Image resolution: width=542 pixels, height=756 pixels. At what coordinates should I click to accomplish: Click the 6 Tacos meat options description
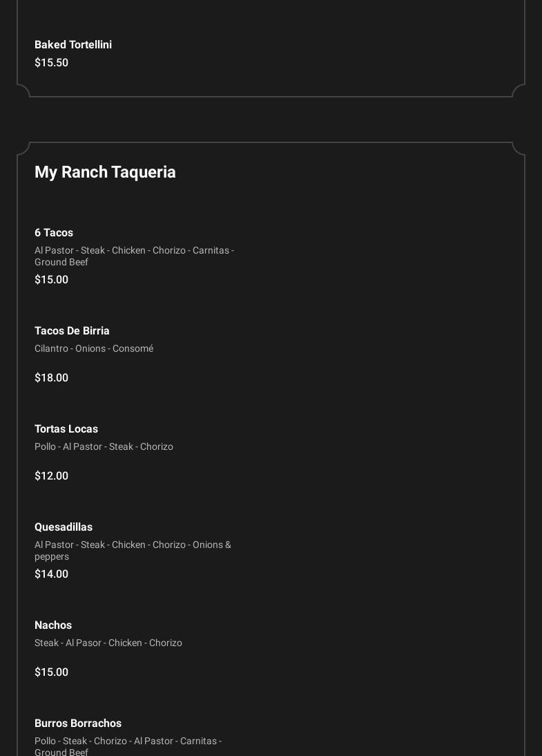(x=134, y=256)
